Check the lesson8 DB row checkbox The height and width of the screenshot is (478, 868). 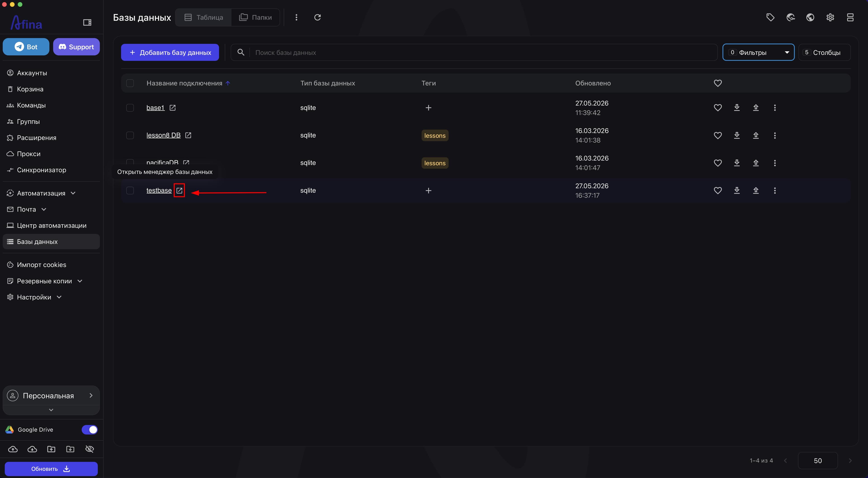130,135
